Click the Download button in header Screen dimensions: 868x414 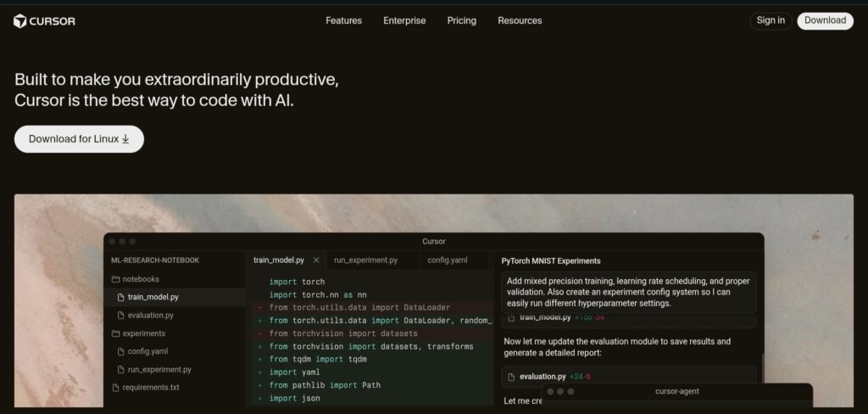pyautogui.click(x=825, y=20)
